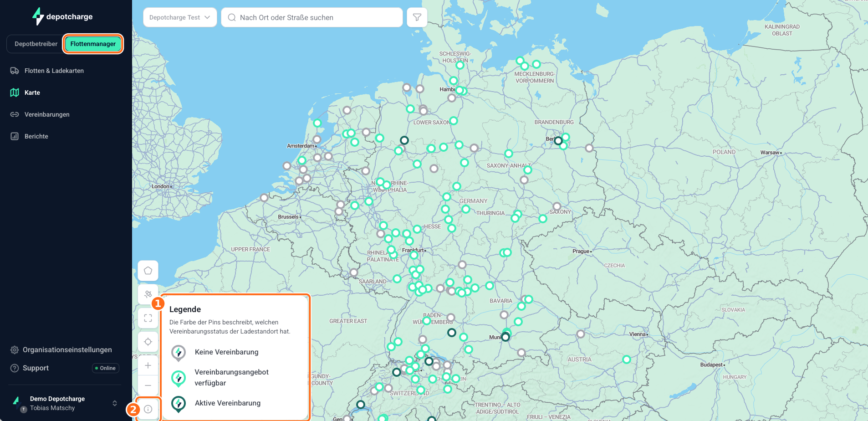
Task: Switch to Depotbetreiber mode
Action: coord(36,44)
